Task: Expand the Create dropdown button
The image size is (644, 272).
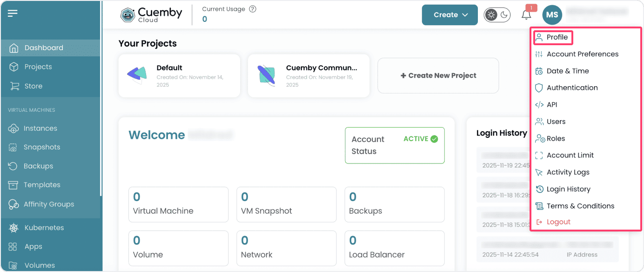Action: click(449, 15)
